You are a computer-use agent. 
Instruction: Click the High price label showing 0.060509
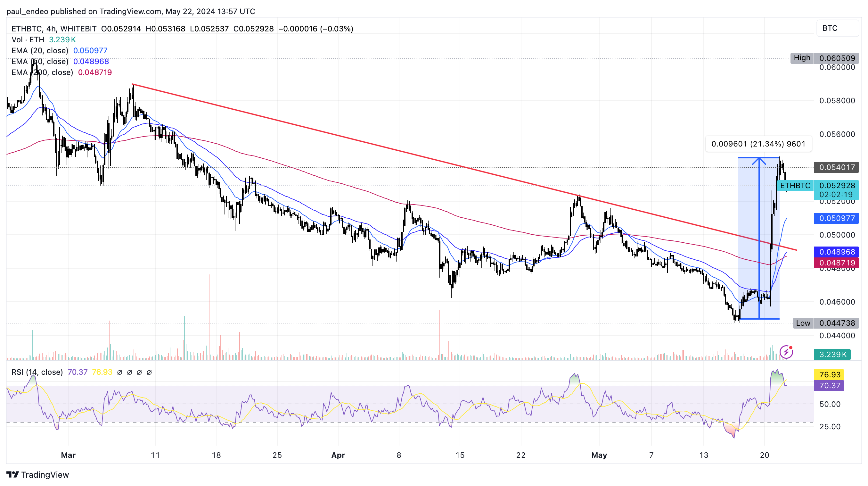point(837,58)
